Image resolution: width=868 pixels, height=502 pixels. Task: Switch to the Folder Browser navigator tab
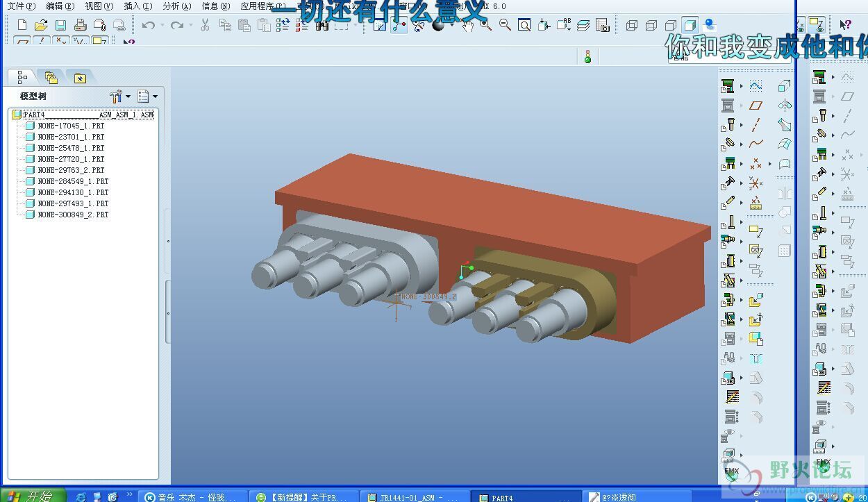51,78
